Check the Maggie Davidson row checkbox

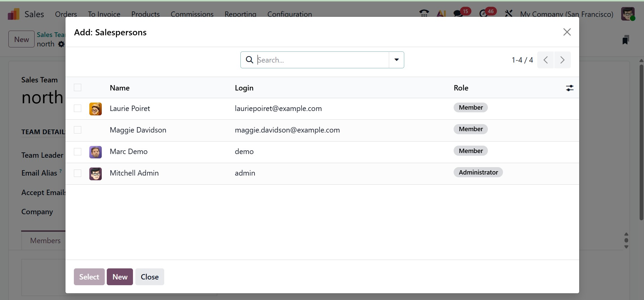point(78,130)
